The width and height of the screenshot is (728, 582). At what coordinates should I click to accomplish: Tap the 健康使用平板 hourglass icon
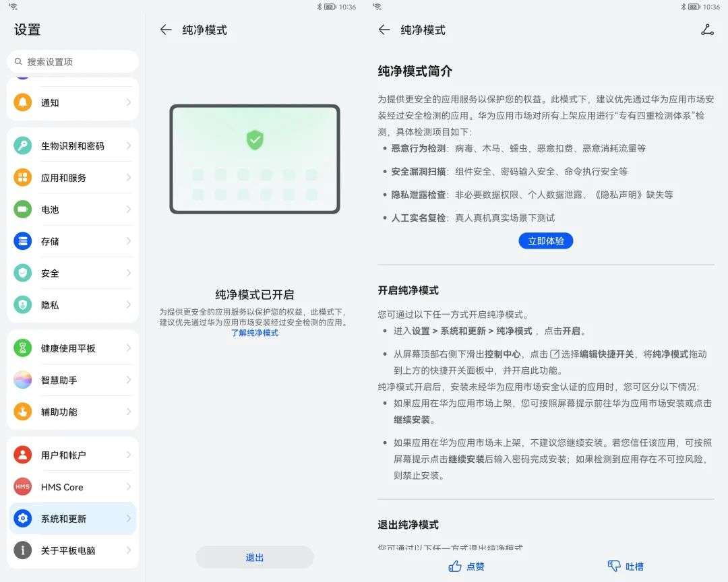coord(23,348)
